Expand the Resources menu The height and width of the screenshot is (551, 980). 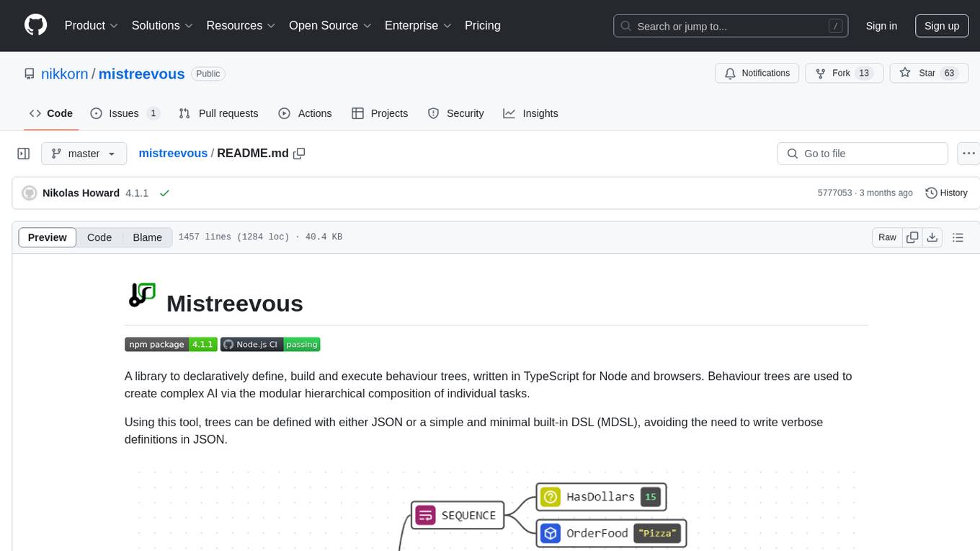pos(241,25)
